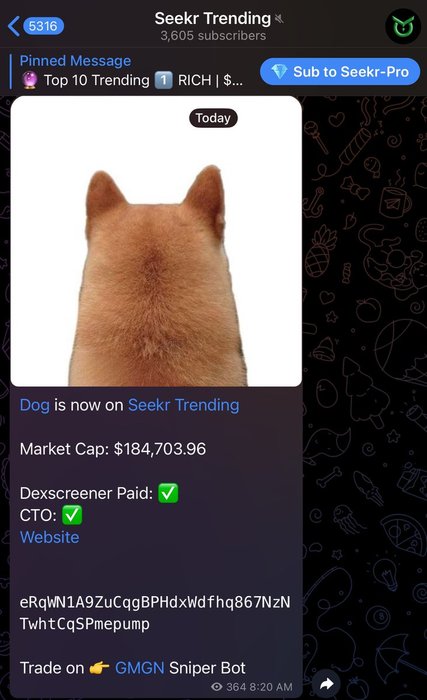Screen dimensions: 427x700
Task: Tap the crystal ball emoji in pinned message
Action: click(x=30, y=80)
